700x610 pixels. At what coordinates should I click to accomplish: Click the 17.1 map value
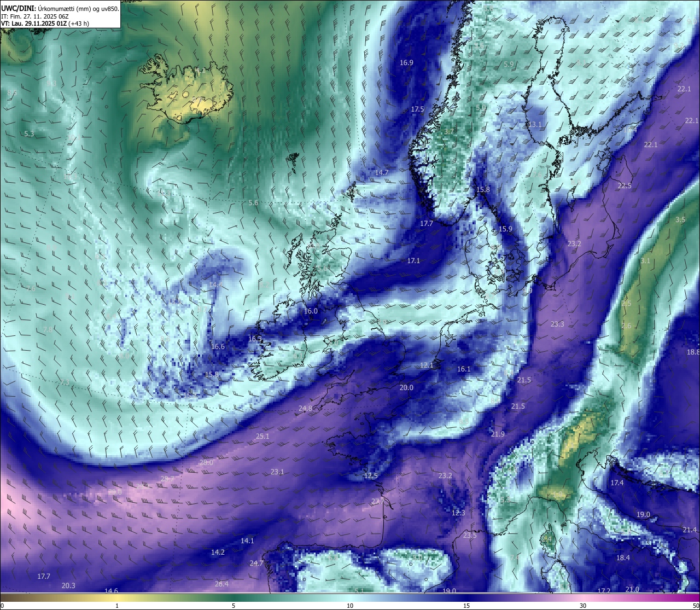point(413,261)
